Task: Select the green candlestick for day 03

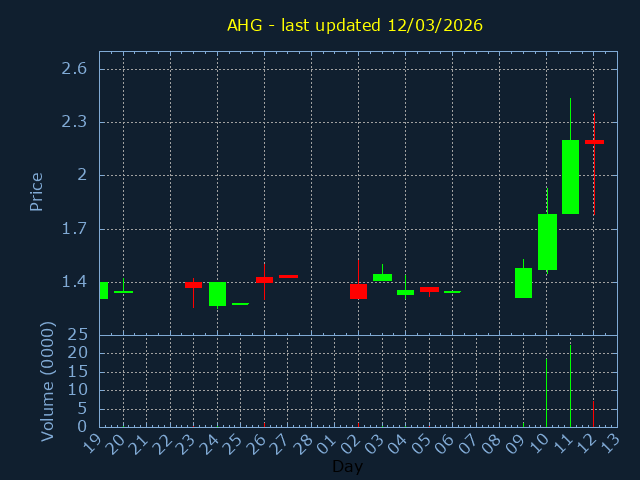Action: 382,277
